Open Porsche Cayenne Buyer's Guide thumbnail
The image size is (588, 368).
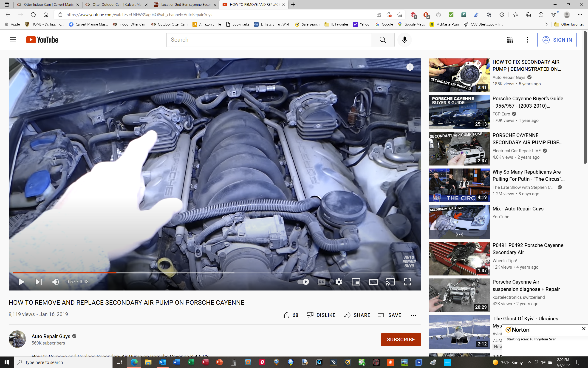click(459, 112)
